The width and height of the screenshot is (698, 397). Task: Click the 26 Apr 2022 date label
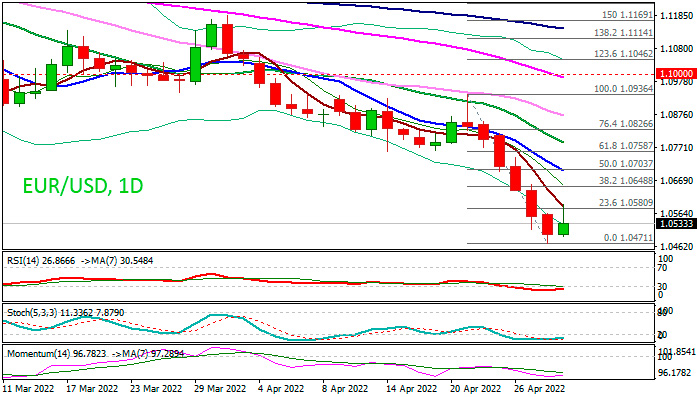pyautogui.click(x=540, y=389)
